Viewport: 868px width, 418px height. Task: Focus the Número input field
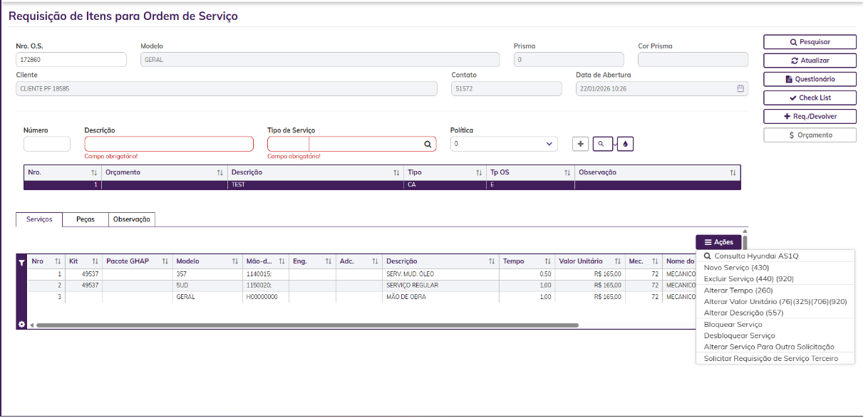(x=47, y=144)
